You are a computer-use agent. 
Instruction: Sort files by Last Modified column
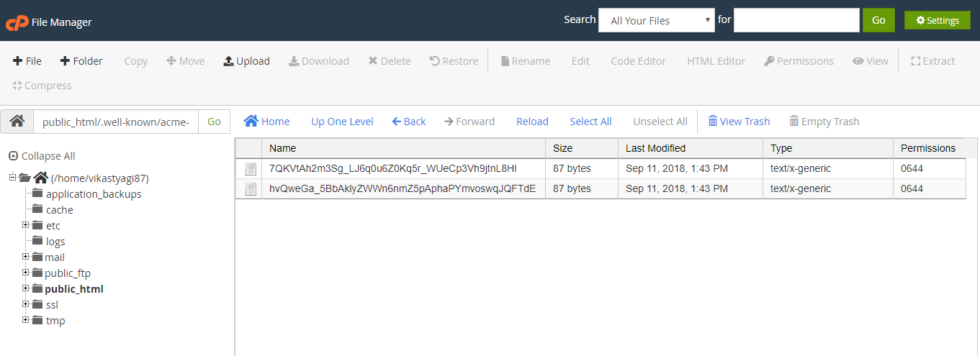tap(655, 148)
